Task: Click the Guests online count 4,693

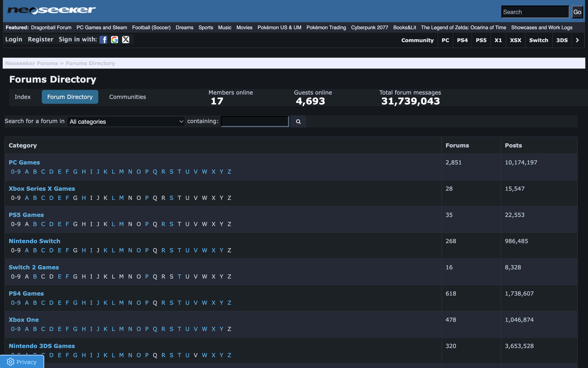Action: 310,101
